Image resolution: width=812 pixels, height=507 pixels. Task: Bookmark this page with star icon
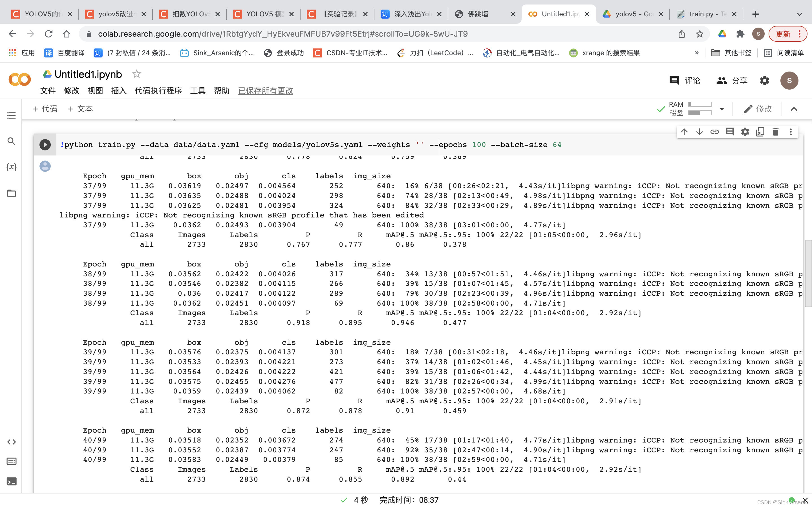point(700,34)
